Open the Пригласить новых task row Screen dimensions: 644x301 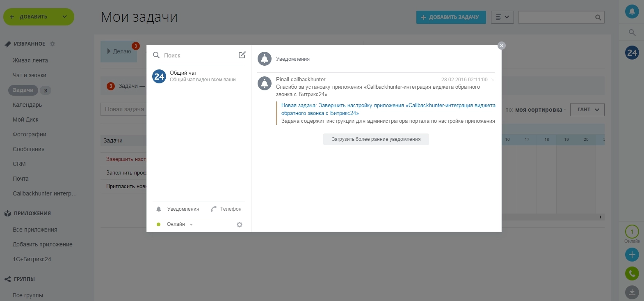click(x=126, y=186)
